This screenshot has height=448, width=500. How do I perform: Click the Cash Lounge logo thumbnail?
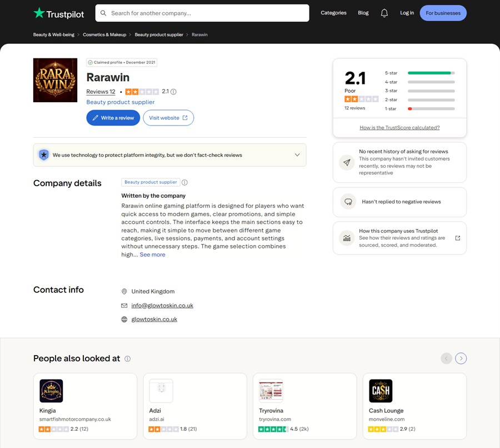click(x=381, y=391)
